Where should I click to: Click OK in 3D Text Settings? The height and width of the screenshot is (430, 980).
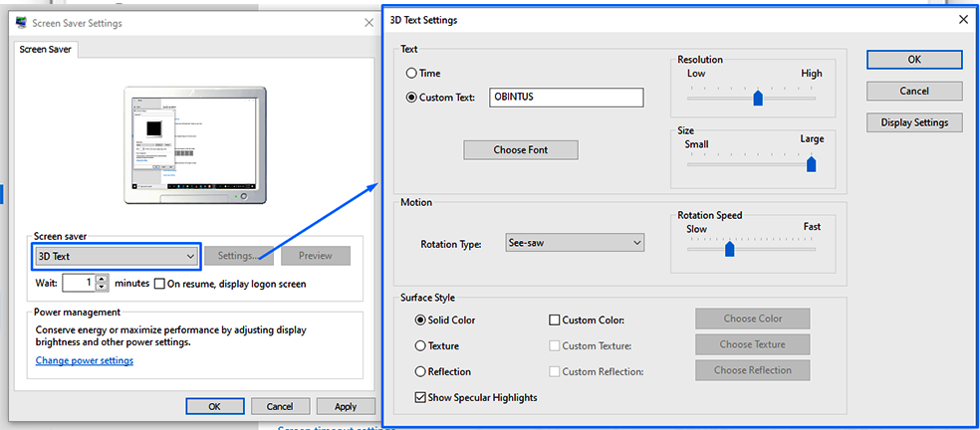click(x=914, y=60)
